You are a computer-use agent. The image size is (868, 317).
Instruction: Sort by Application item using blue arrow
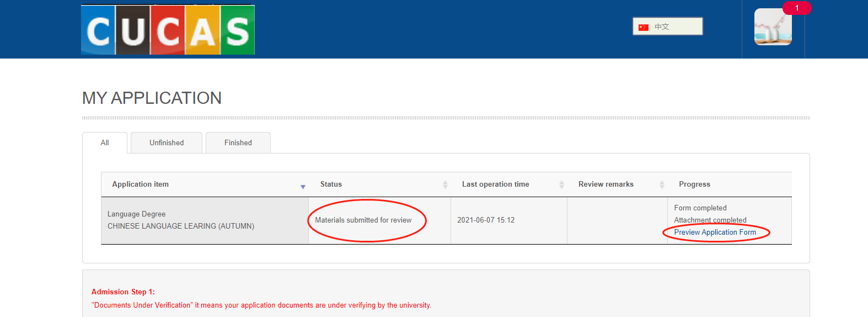tap(303, 187)
